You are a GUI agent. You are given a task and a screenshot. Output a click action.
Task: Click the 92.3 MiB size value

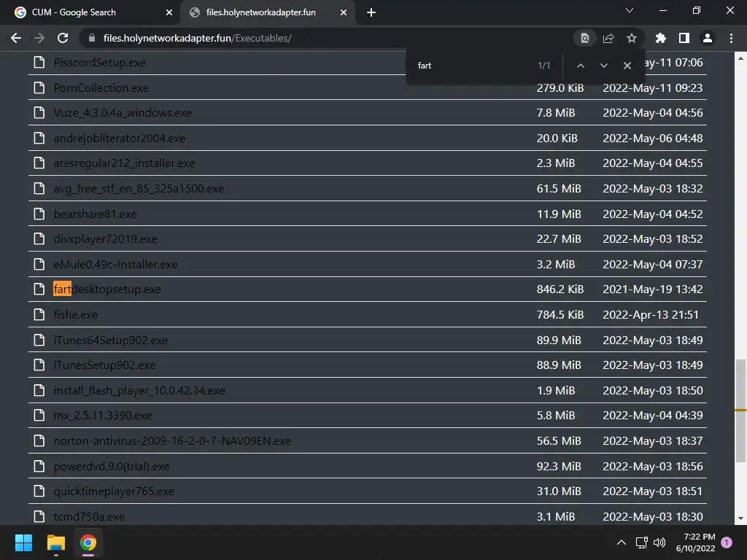559,466
